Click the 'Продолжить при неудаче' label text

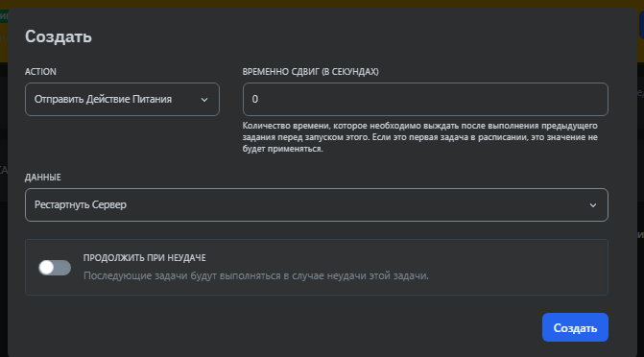145,258
